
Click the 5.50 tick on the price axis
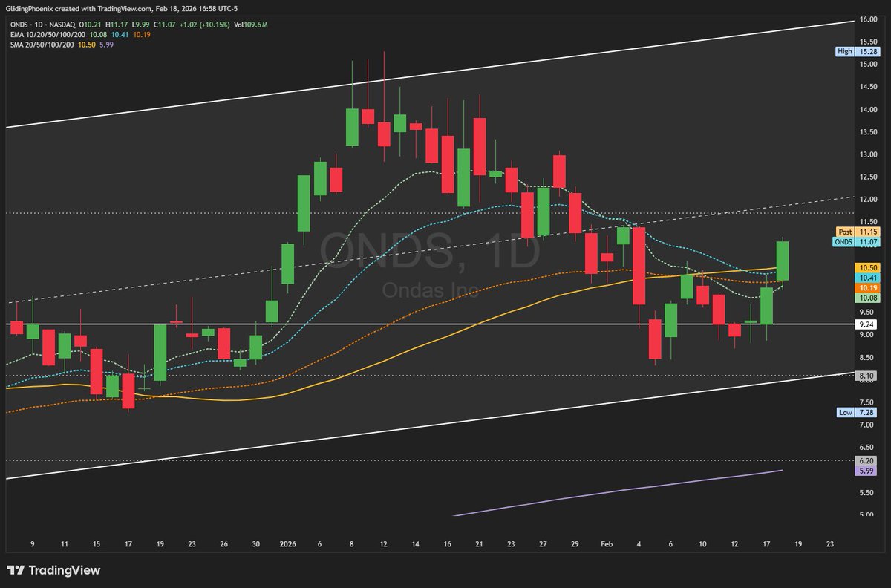click(867, 492)
